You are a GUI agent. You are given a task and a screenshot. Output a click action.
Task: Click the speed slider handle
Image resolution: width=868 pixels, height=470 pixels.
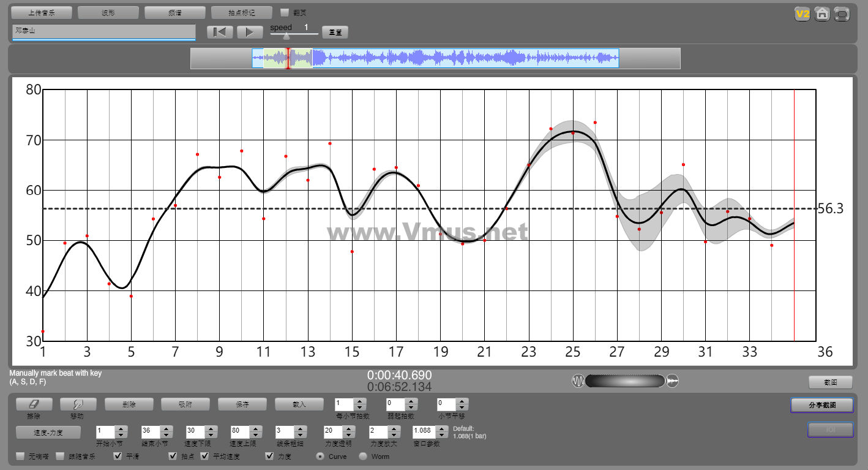point(286,36)
